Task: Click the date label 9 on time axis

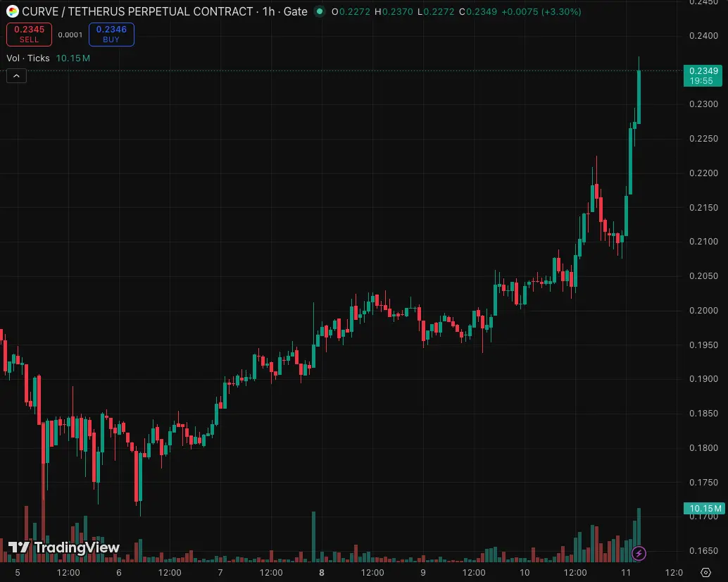Action: coord(423,572)
